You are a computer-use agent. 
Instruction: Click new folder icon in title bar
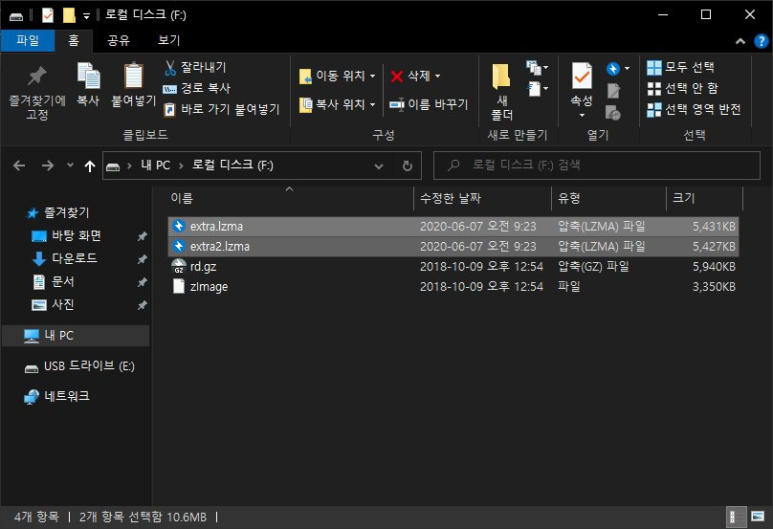(x=69, y=15)
